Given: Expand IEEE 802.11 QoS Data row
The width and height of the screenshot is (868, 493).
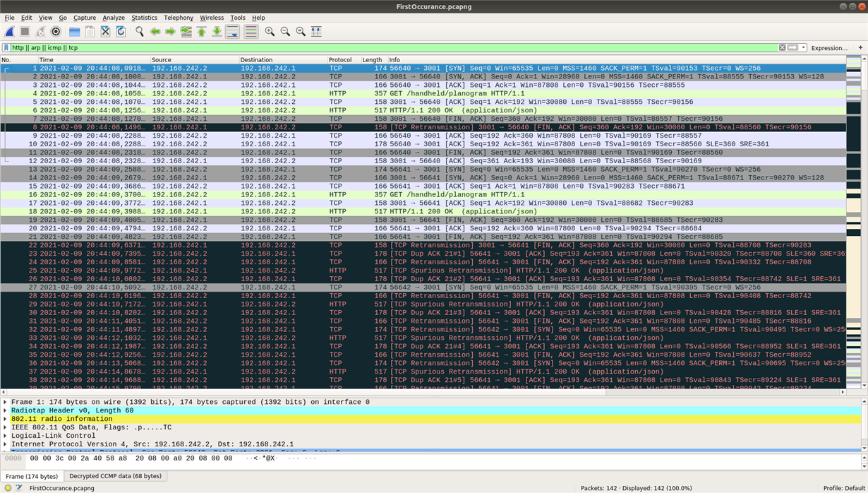Looking at the screenshot, I should (x=6, y=427).
